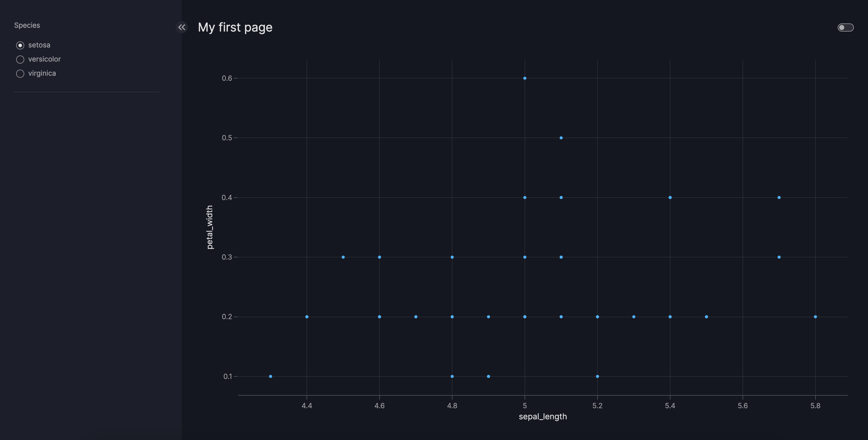Viewport: 868px width, 440px height.
Task: Click the point at sepal_length 5.7, petal_width 0.4
Action: tap(779, 198)
